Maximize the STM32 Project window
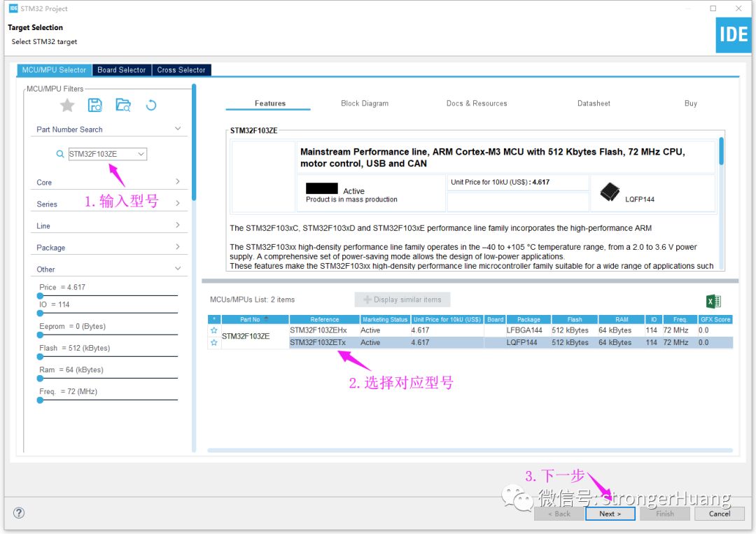The image size is (756, 534). (x=713, y=8)
